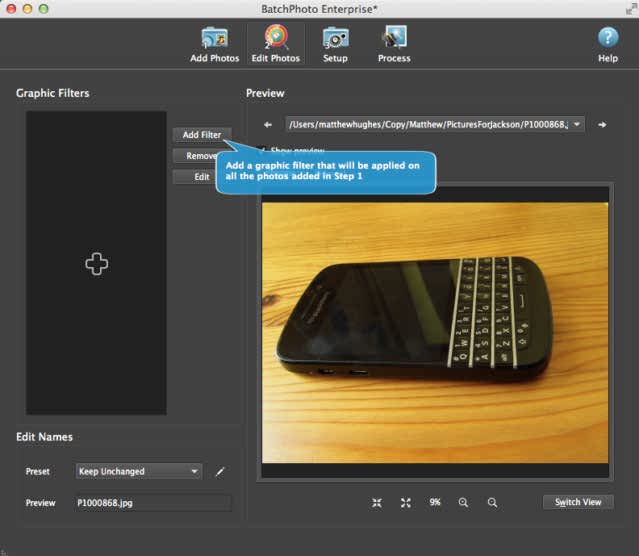Go to the previous photo with left arrow

268,125
